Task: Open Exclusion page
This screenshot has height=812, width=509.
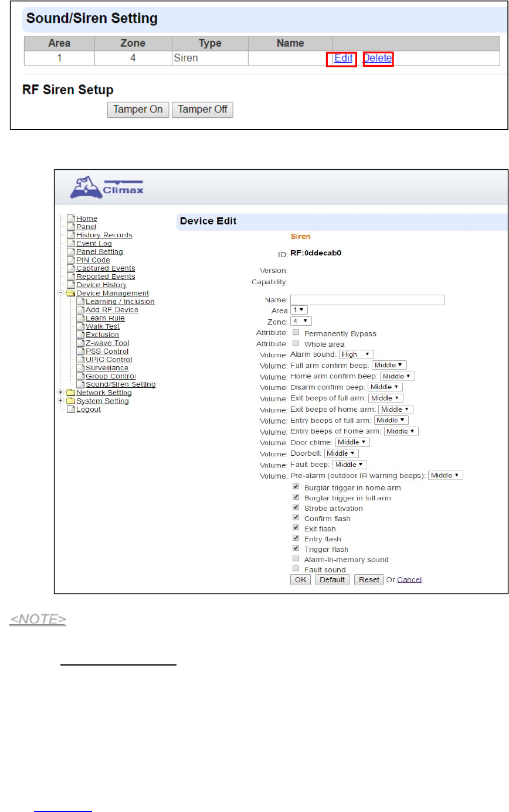Action: (x=102, y=335)
